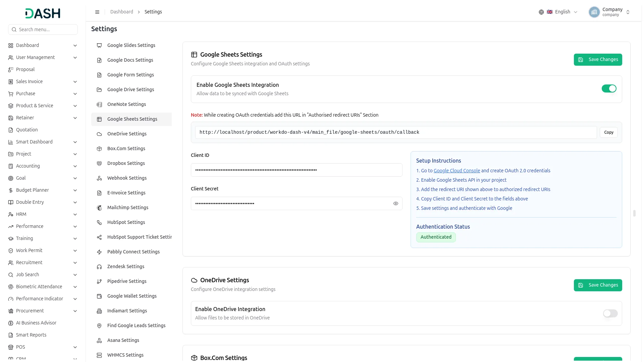Screen dimensions: 644x362
Task: Click the Pipedrive Settings icon
Action: [99, 282]
